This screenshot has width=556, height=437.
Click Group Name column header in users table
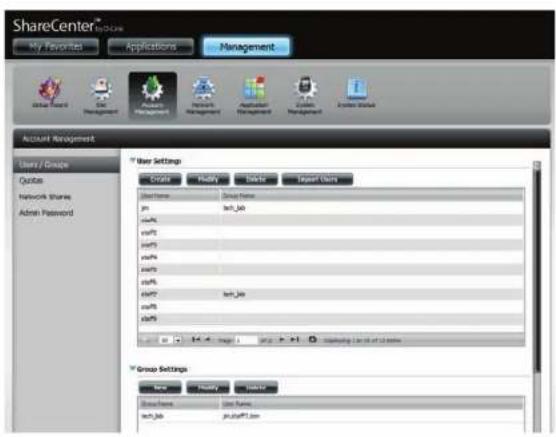tap(372, 195)
